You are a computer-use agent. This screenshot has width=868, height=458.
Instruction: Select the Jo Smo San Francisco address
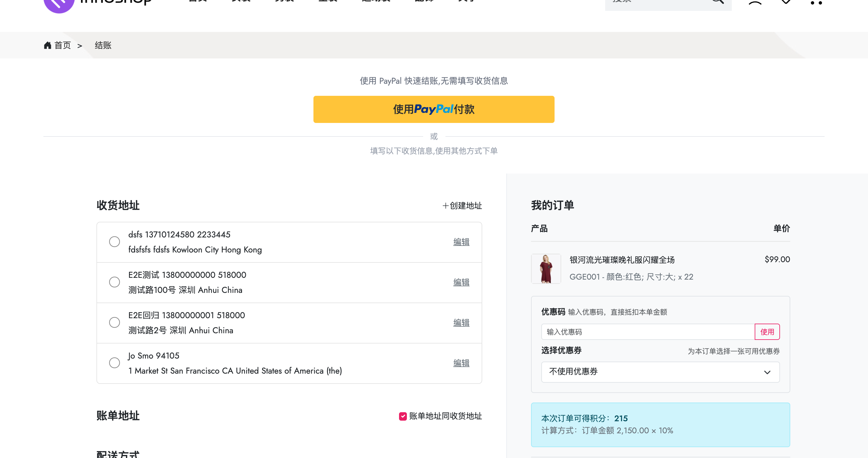[115, 363]
